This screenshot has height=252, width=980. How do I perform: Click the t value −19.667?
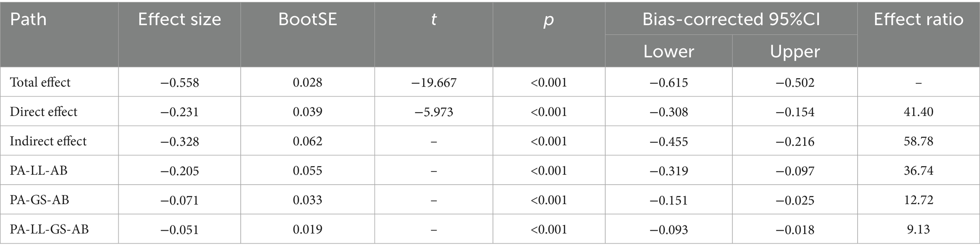(434, 82)
